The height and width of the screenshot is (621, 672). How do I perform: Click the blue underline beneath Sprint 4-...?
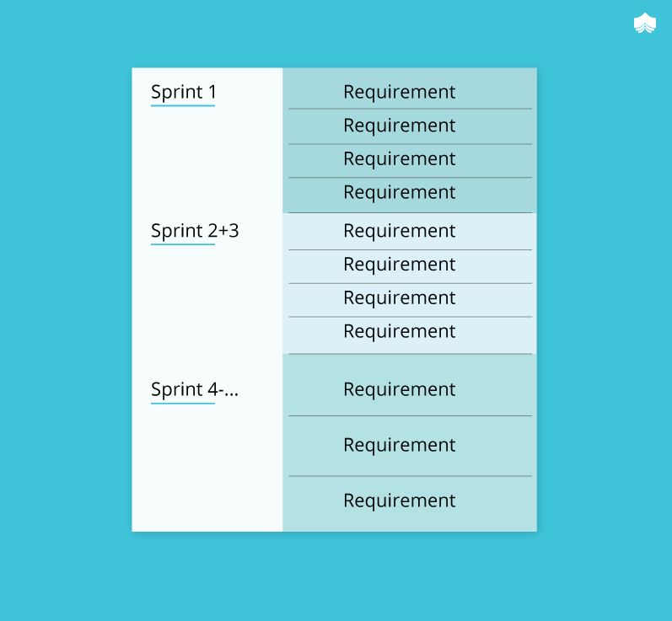pyautogui.click(x=183, y=403)
